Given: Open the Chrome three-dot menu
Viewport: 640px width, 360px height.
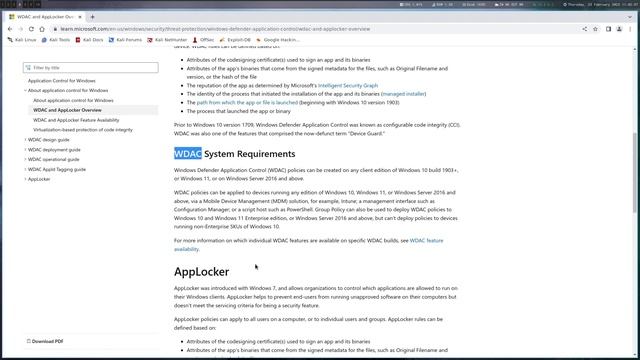Looking at the screenshot, I should tap(630, 29).
